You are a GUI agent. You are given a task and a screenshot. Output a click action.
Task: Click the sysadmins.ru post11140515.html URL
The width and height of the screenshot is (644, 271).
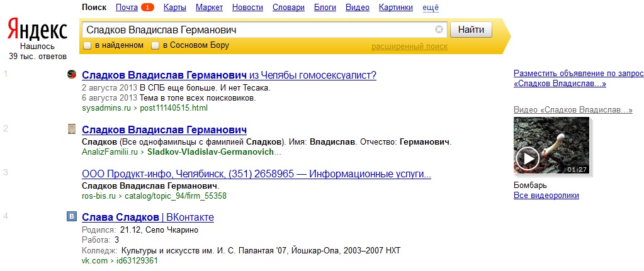[145, 108]
